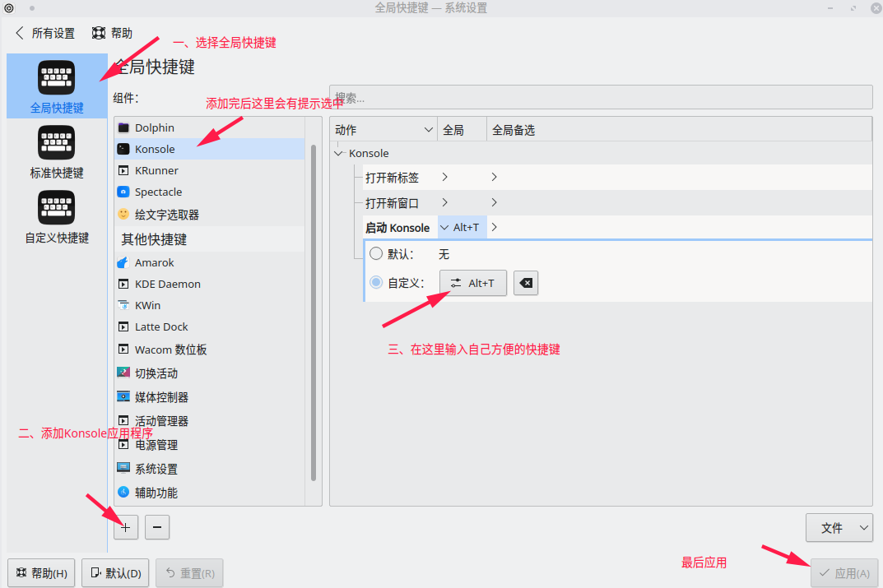Click the Konsole terminal icon in component list
Viewport: 883px width, 588px height.
coord(123,149)
